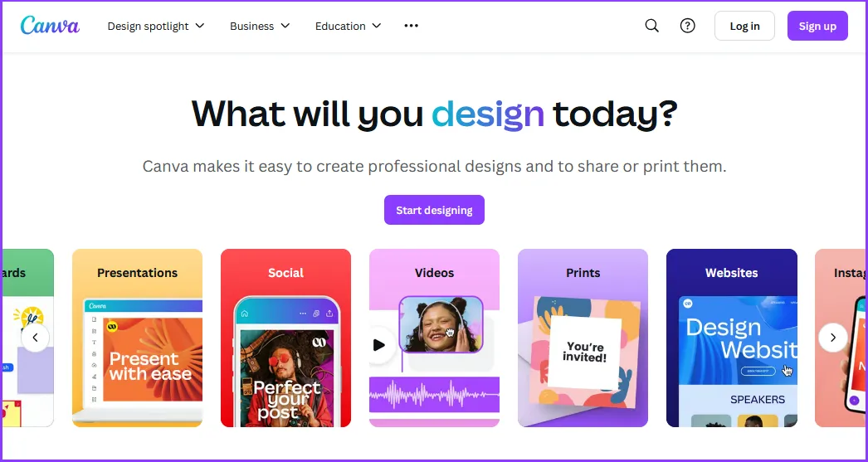Open the Prints category card
The height and width of the screenshot is (462, 868).
click(583, 338)
